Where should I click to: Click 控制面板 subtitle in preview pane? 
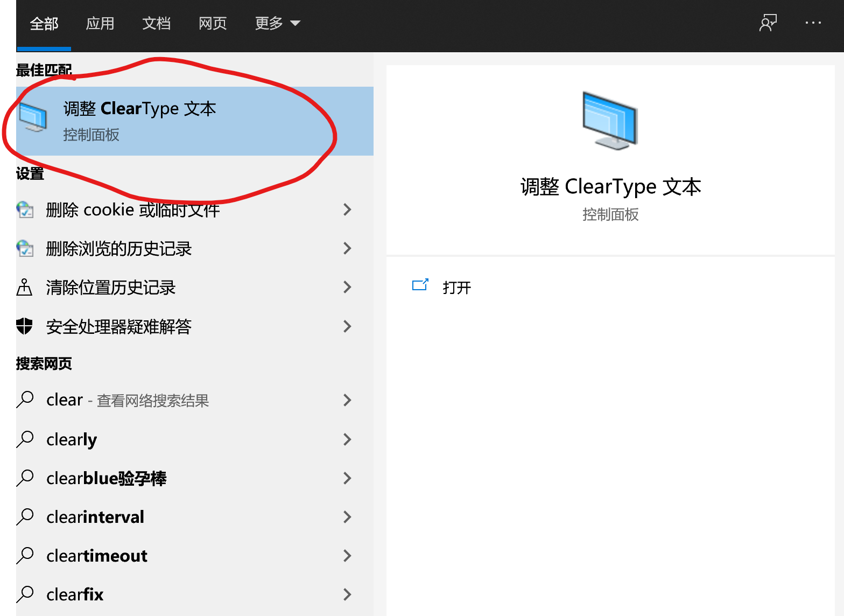[610, 215]
